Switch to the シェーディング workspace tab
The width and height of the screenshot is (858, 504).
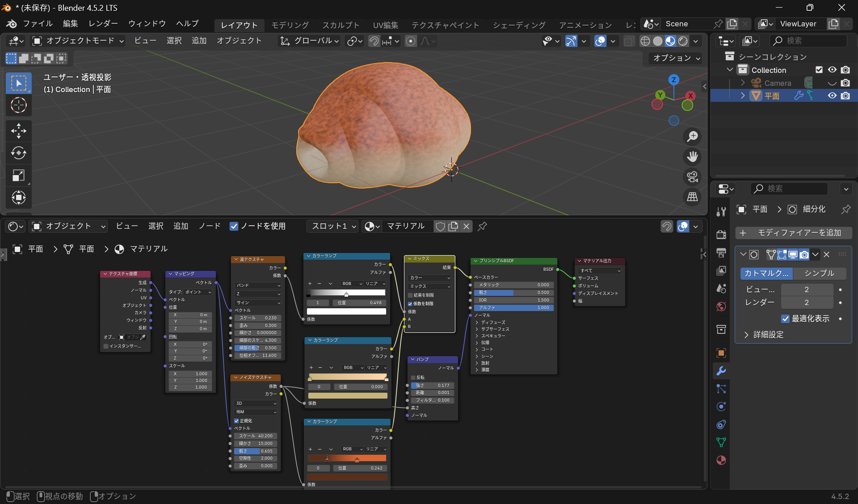point(519,25)
